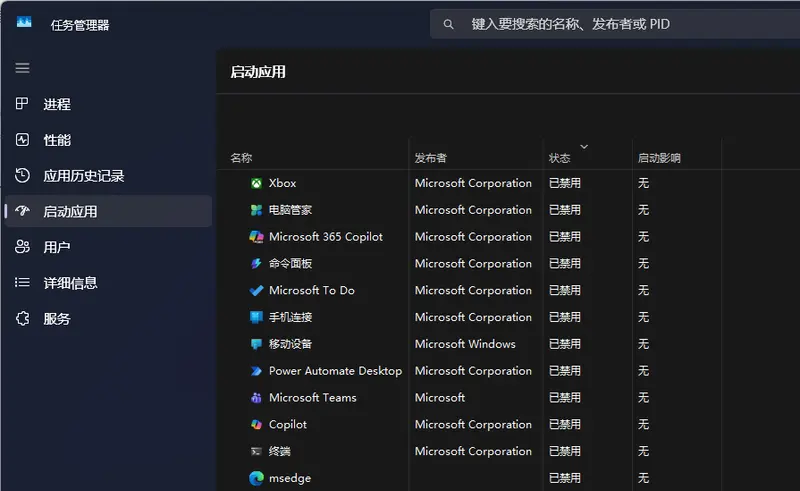Click the 详细信息 list icon in sidebar
Viewport: 800px width, 491px height.
pyautogui.click(x=22, y=282)
